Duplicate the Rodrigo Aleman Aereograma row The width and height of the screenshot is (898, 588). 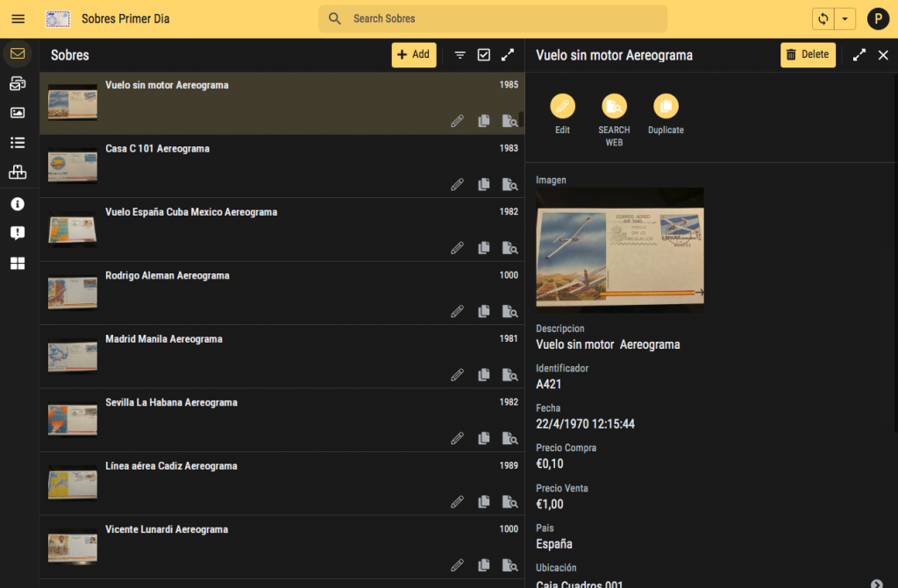click(483, 311)
